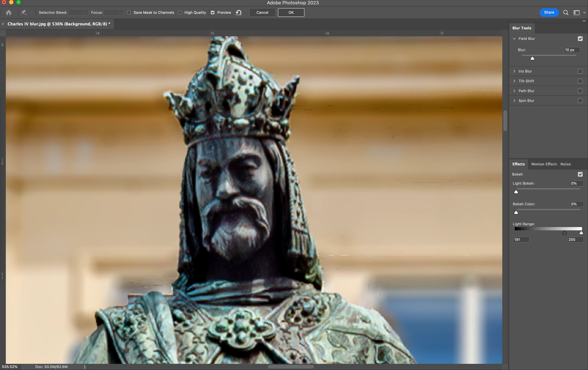588x370 pixels.
Task: Open the Motion Effects tab
Action: [x=544, y=164]
